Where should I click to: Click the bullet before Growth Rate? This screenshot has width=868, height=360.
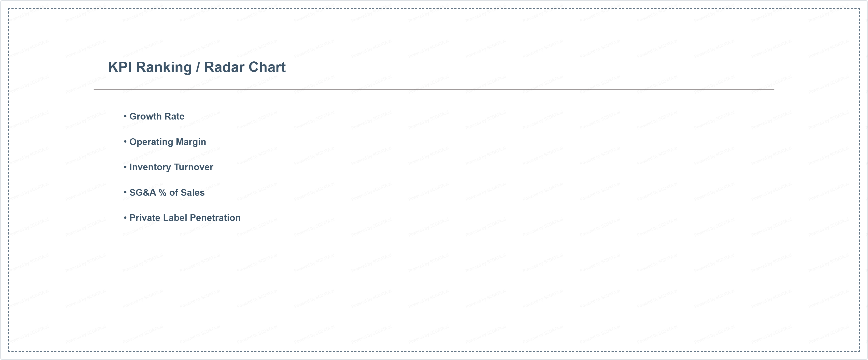(x=125, y=116)
